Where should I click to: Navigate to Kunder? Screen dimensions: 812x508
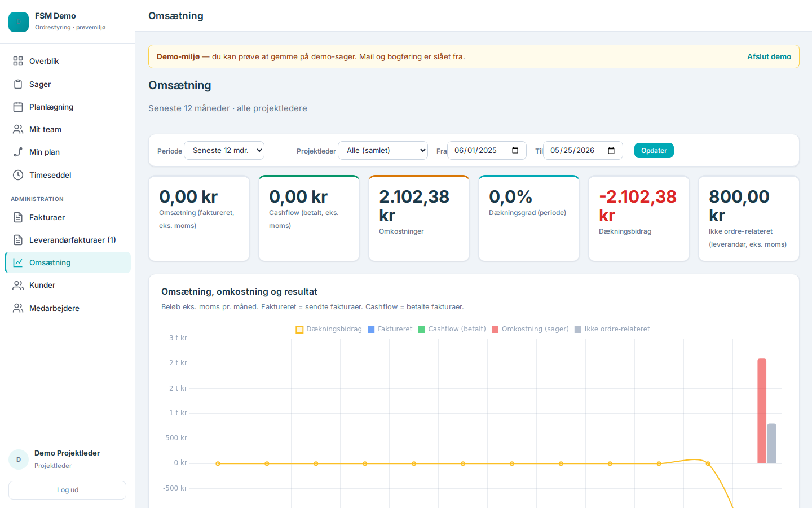point(68,285)
